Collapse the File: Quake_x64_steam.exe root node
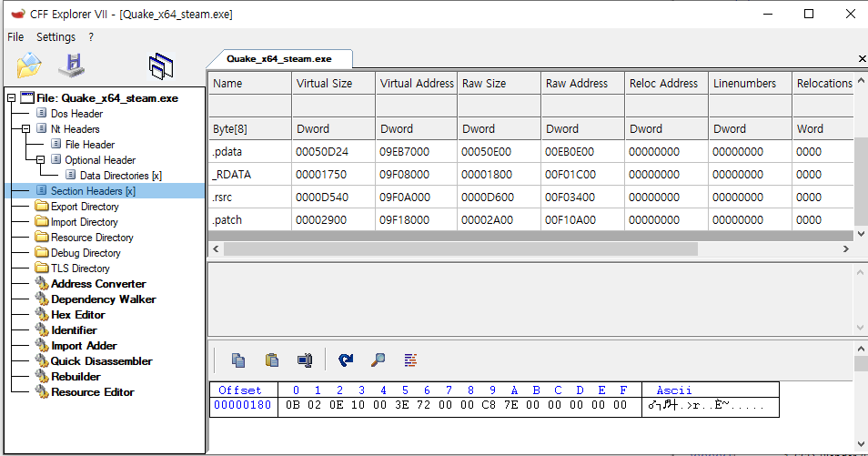868x456 pixels. pyautogui.click(x=11, y=98)
